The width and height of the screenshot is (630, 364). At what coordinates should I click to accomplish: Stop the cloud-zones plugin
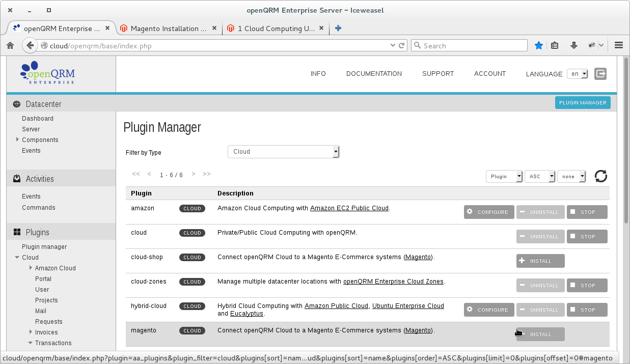click(x=587, y=286)
